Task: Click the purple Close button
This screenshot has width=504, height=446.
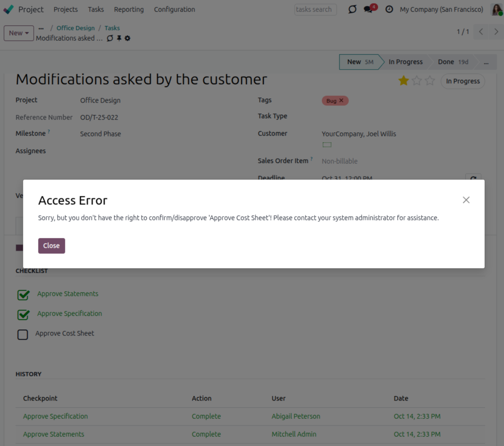Action: tap(51, 246)
